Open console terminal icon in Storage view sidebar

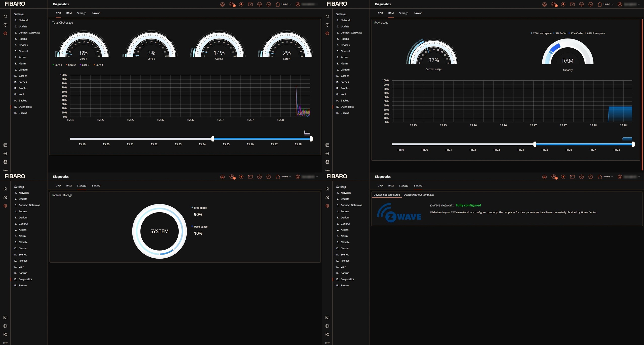pos(5,318)
